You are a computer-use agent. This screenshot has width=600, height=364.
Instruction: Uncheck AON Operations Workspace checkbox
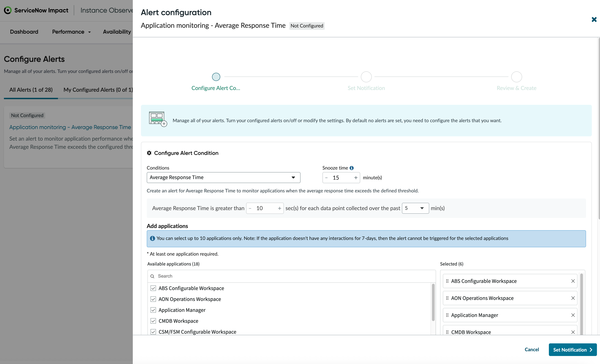(153, 299)
